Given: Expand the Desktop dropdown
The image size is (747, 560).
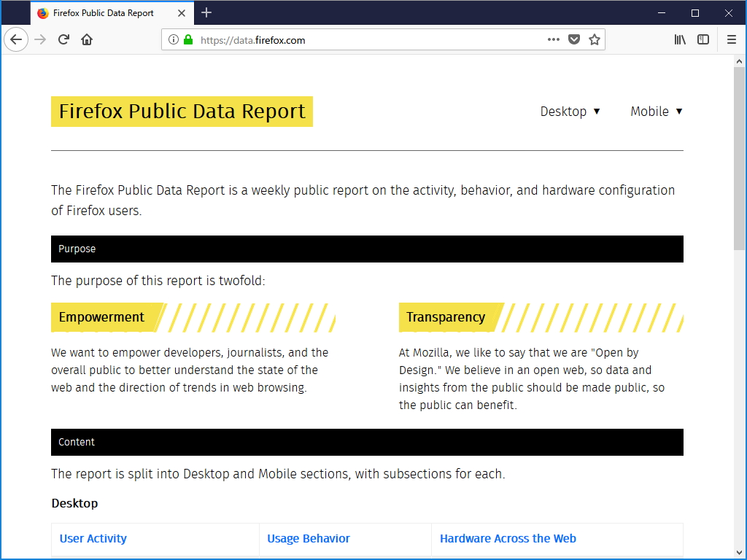Looking at the screenshot, I should (570, 111).
